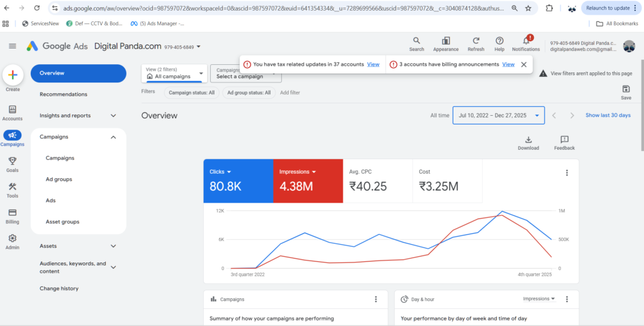Click the Create plus button

pyautogui.click(x=13, y=75)
